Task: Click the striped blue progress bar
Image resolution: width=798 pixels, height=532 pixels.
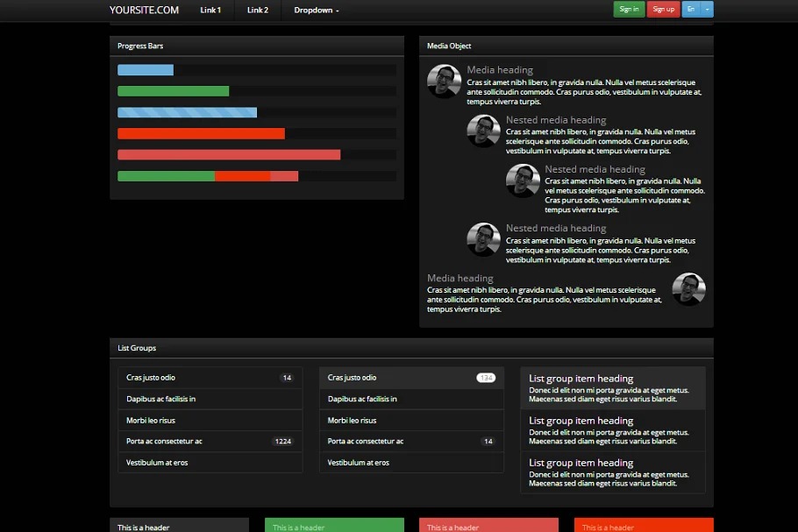Action: click(x=187, y=112)
